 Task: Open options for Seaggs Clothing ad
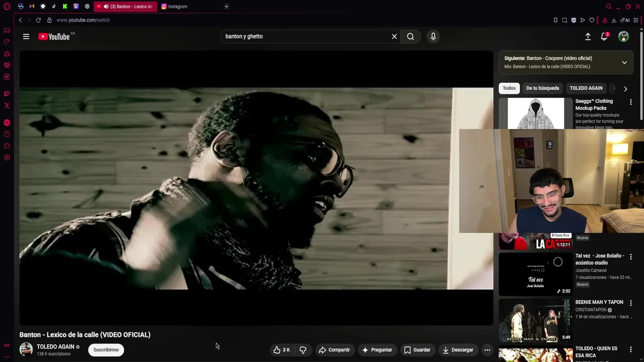pos(630,102)
